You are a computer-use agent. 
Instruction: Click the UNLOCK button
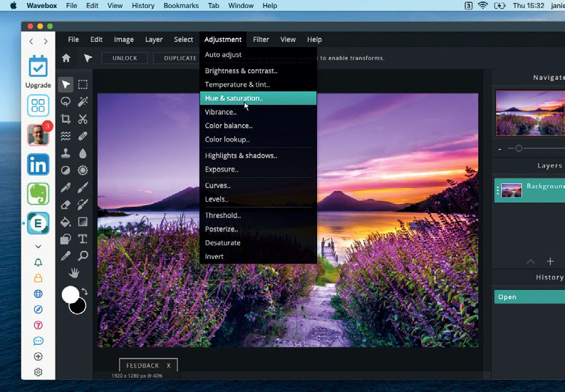click(x=125, y=58)
